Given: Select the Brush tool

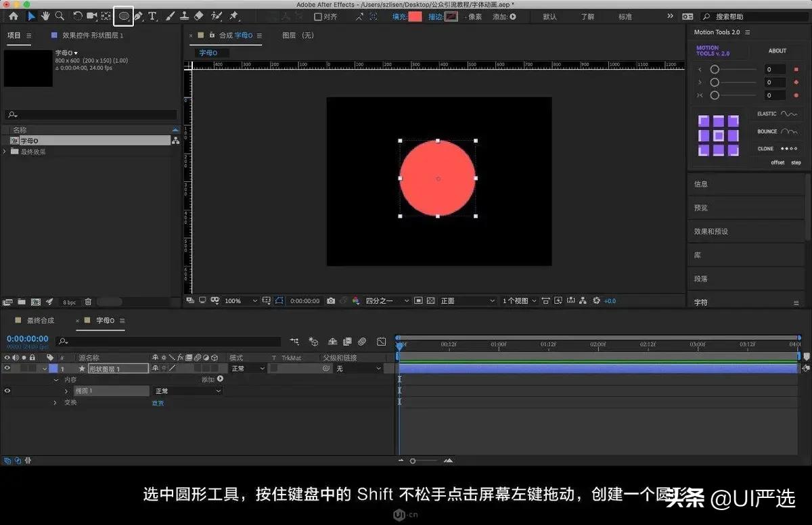Looking at the screenshot, I should [x=171, y=16].
